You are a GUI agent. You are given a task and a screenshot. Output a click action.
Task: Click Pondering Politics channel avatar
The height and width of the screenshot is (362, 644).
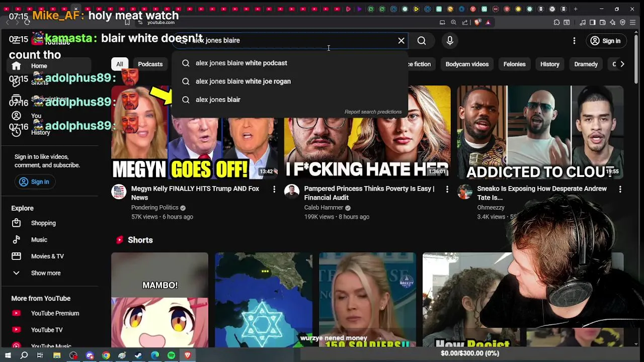click(119, 192)
